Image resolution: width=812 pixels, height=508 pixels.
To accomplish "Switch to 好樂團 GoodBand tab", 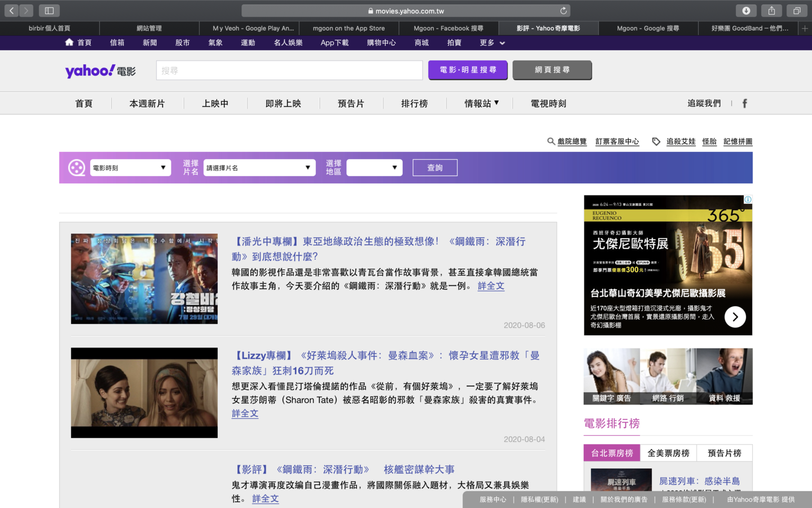I will tap(748, 28).
